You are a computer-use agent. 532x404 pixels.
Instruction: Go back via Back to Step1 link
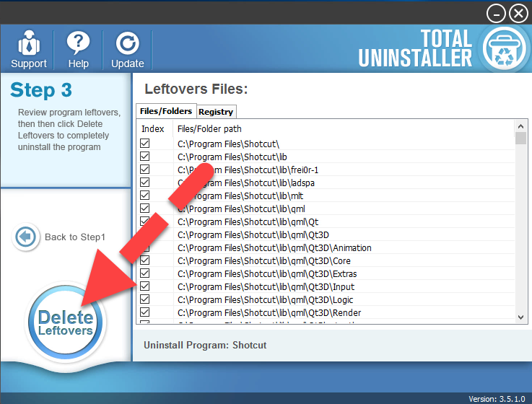point(75,237)
